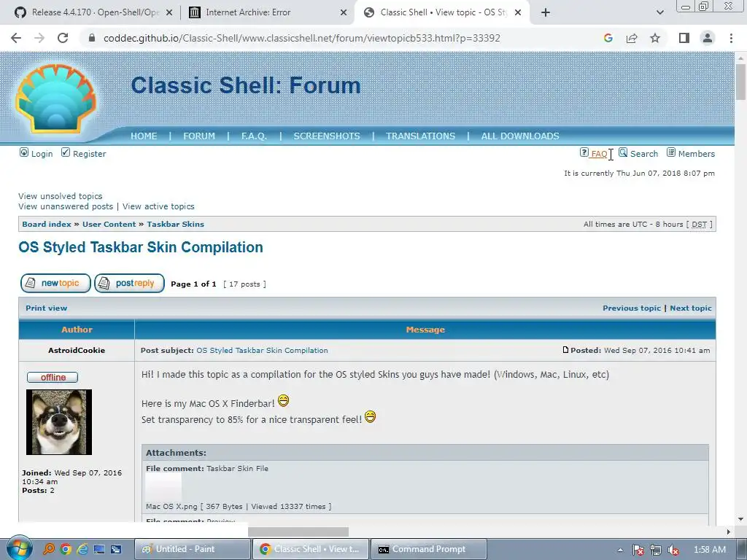Click the profile avatar icon
The image size is (747, 560).
click(x=708, y=38)
